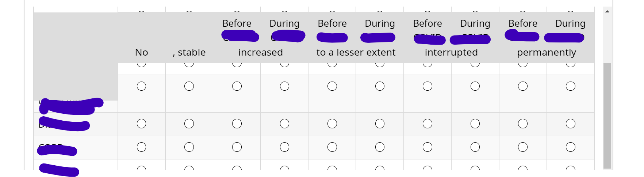Pick 'Before' interrupted in the COPD row

tap(428, 147)
